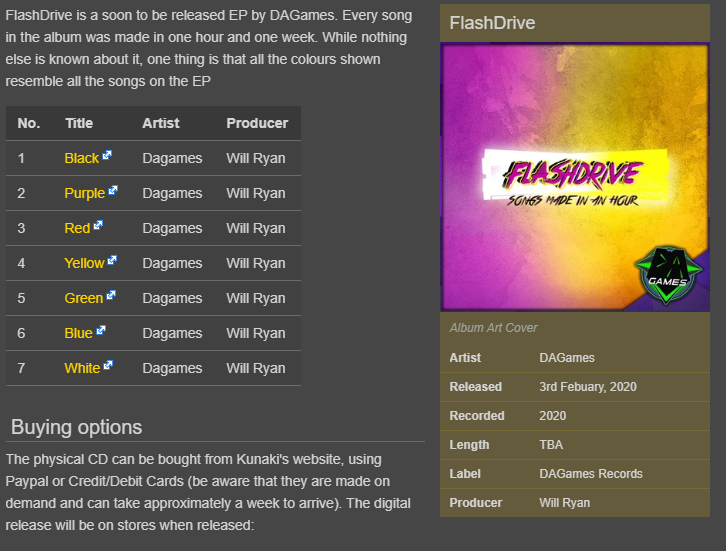Image resolution: width=726 pixels, height=551 pixels.
Task: Click the 'Album Art Cover' caption
Action: point(493,328)
